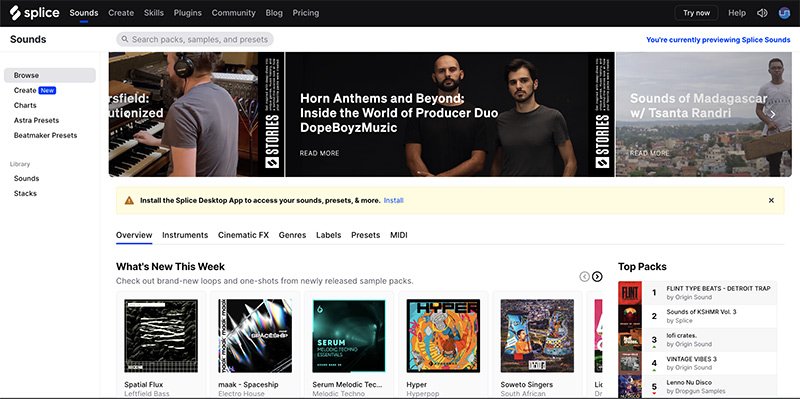The image size is (800, 399).
Task: Select Browse in the sidebar
Action: tap(49, 75)
